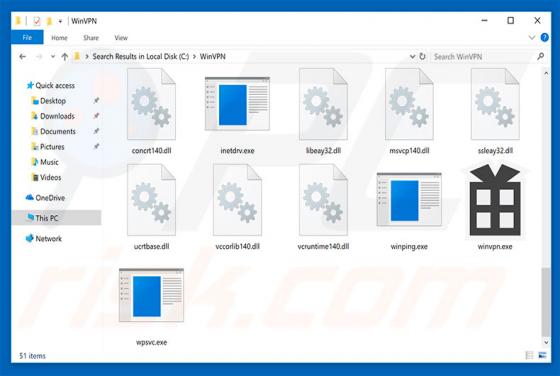Select the ucrtbase.dll file icon
The height and width of the screenshot is (376, 560).
click(x=151, y=200)
